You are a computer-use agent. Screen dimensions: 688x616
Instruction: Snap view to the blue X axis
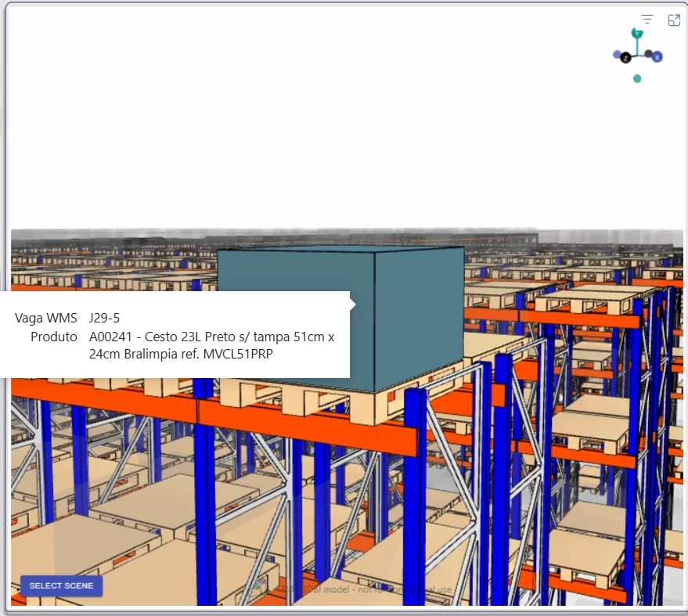pos(657,57)
